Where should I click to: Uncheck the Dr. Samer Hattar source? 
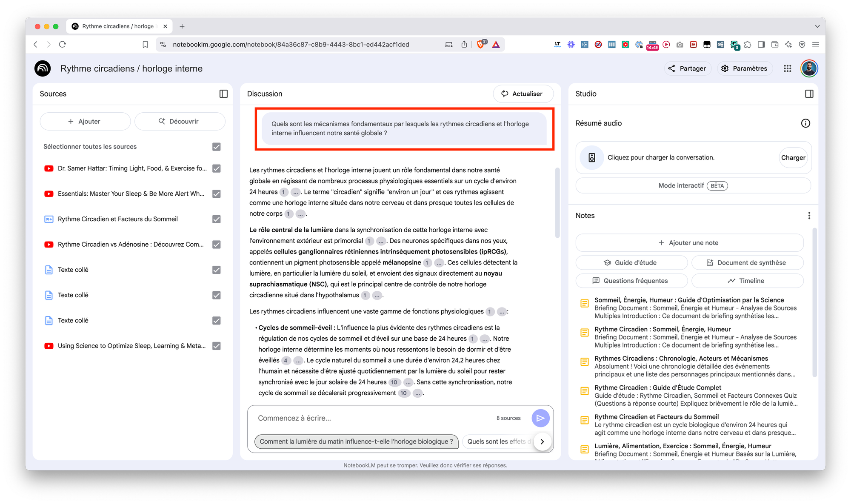[x=217, y=168]
